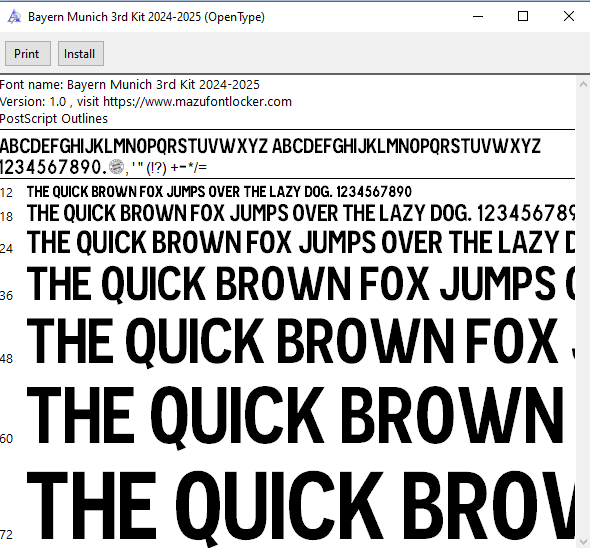Viewport: 590px width, 548px height.
Task: Click the vertical scrollbar track
Action: coord(583,314)
